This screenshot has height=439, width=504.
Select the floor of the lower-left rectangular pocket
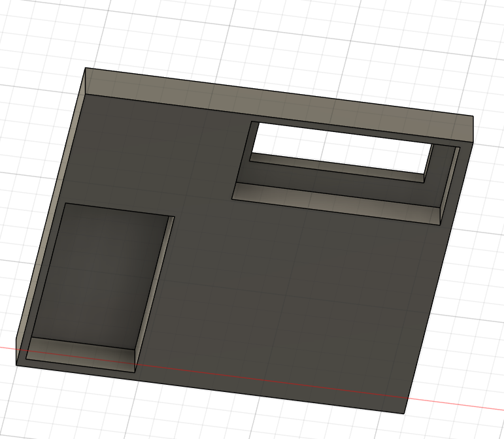pyautogui.click(x=99, y=276)
